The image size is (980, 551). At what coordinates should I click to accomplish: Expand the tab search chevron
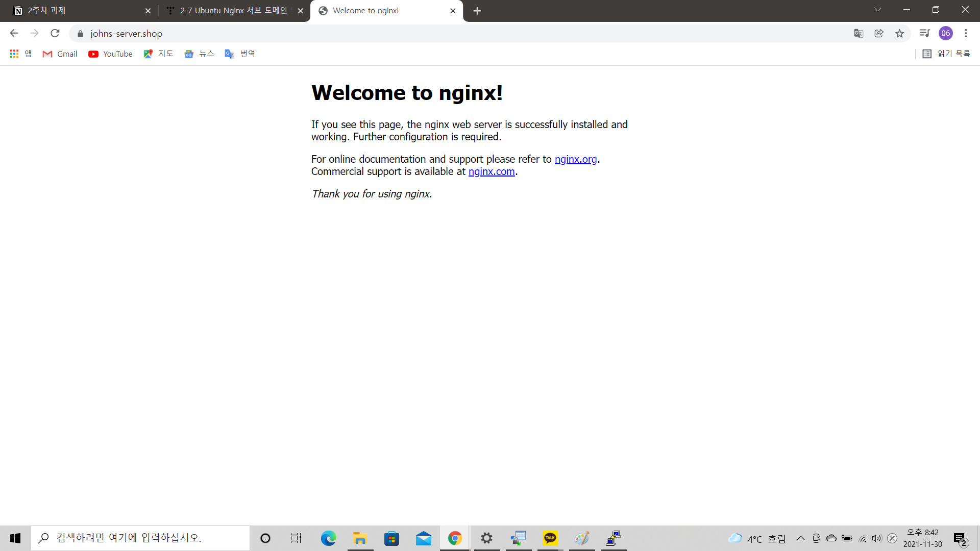(877, 10)
